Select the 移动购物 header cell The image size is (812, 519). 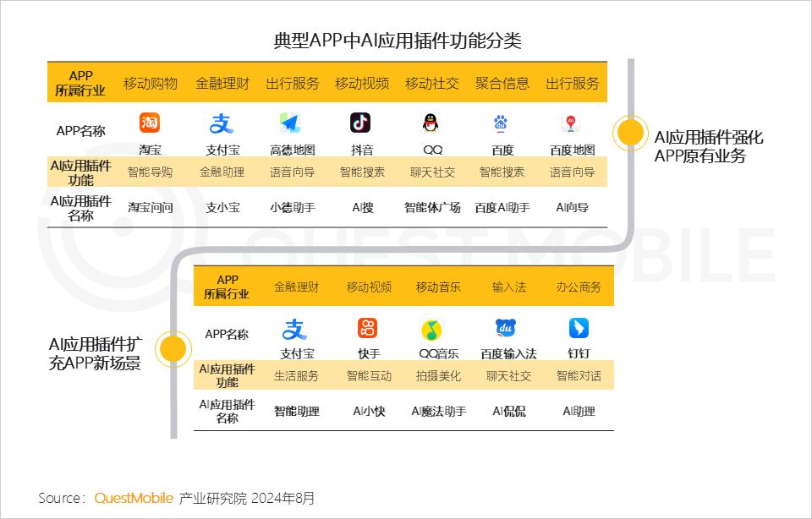(x=151, y=84)
